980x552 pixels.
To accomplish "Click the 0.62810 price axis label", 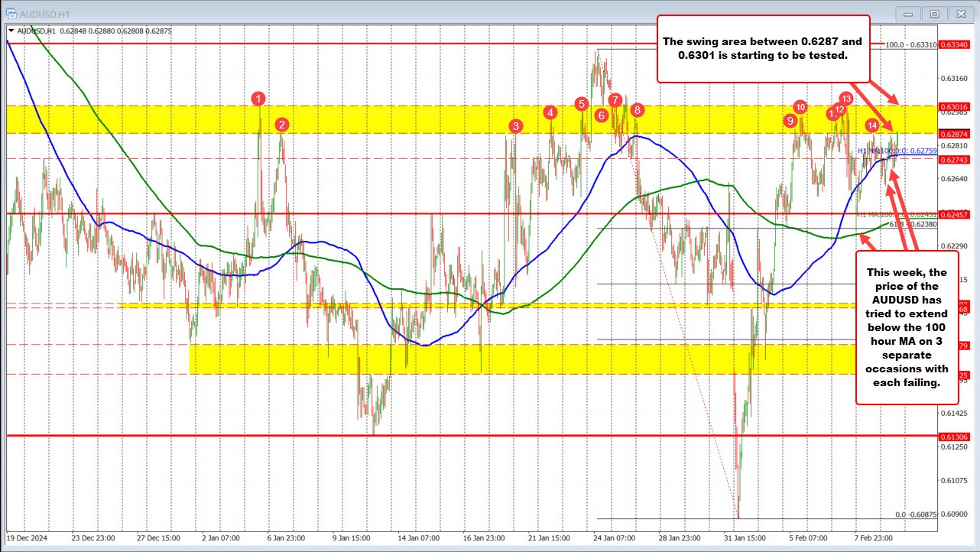I will 954,145.
